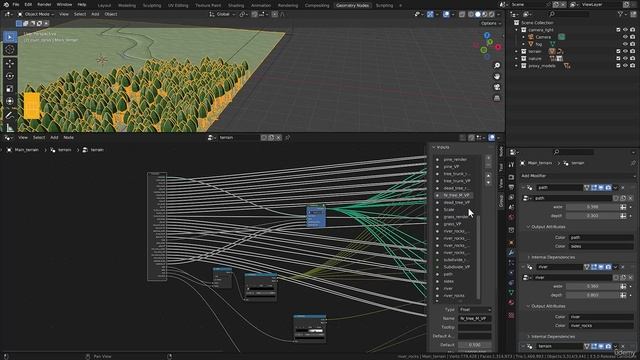
Task: Select the Select Box tool in viewport
Action: tap(10, 37)
